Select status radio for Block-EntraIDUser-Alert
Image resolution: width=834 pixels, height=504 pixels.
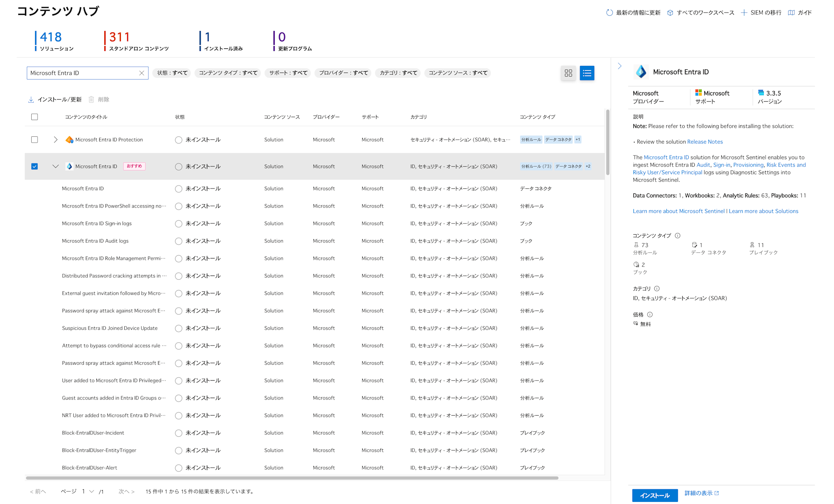178,468
